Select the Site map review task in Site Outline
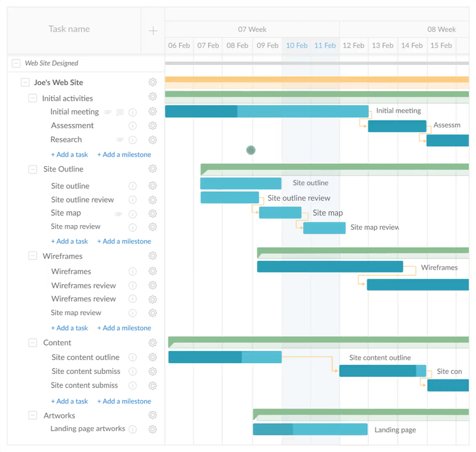Viewport: 476px width, 452px height. point(76,227)
